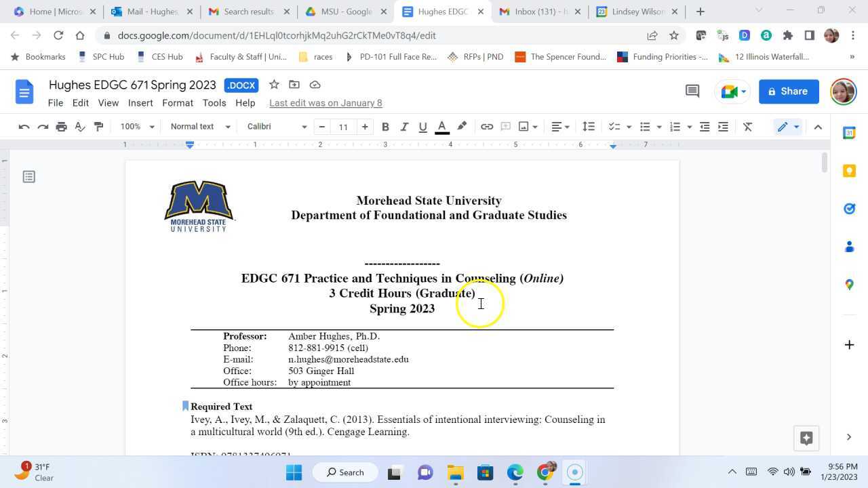Open 'Last edit was on January 8' link

click(x=325, y=103)
